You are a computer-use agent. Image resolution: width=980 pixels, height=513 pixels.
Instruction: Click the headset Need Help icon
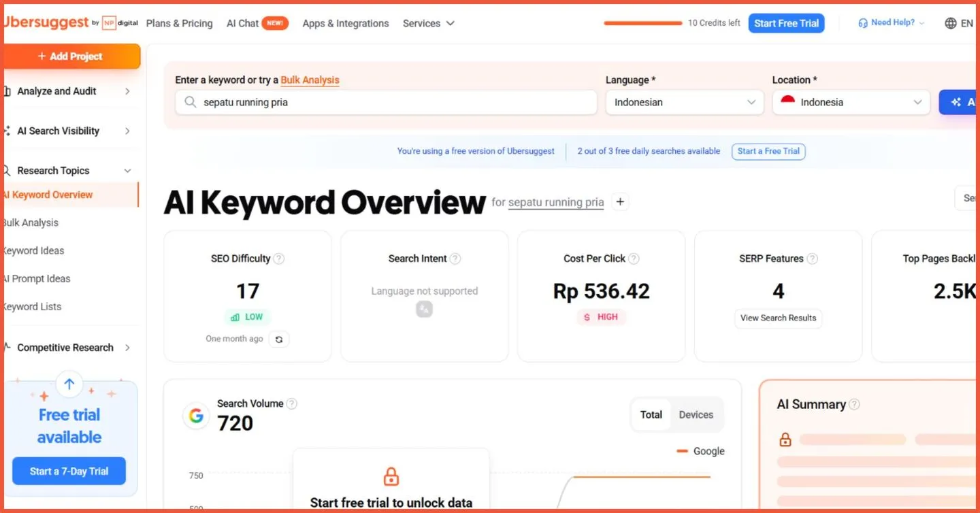coord(864,23)
